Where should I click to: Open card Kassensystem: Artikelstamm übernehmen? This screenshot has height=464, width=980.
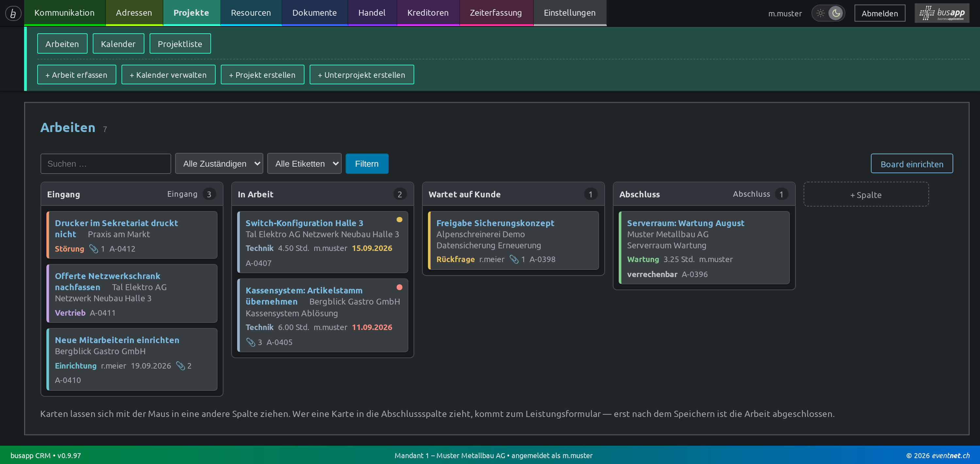click(x=323, y=316)
